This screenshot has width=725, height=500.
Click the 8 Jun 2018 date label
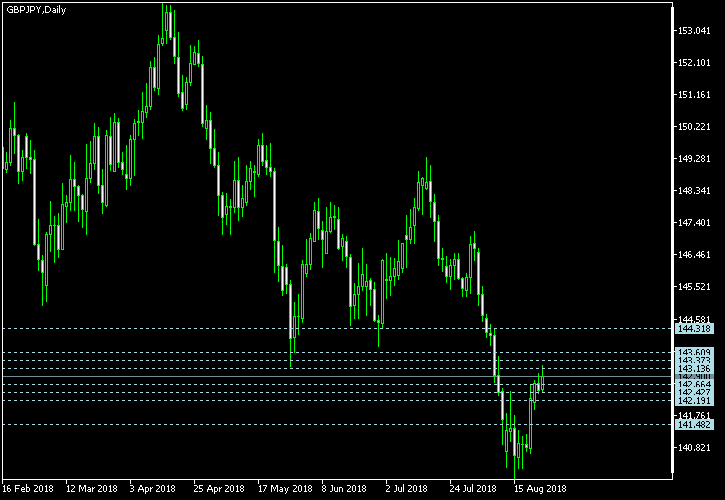point(344,489)
